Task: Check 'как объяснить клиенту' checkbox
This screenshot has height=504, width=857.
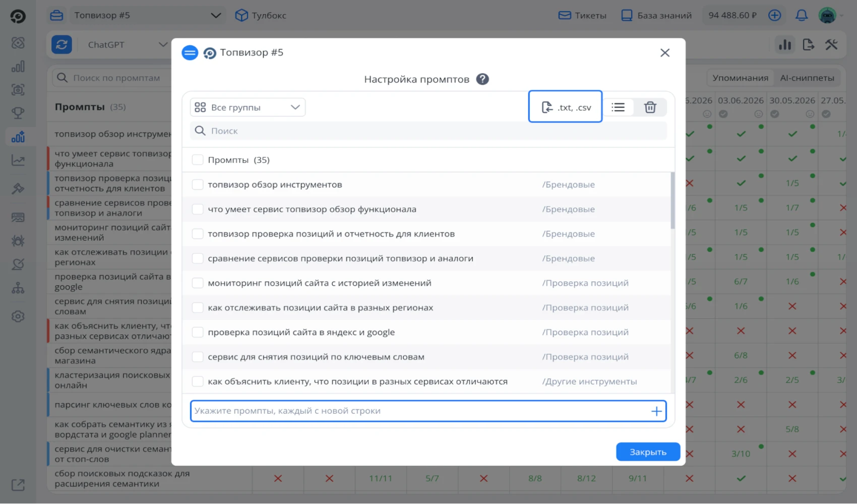Action: (198, 382)
